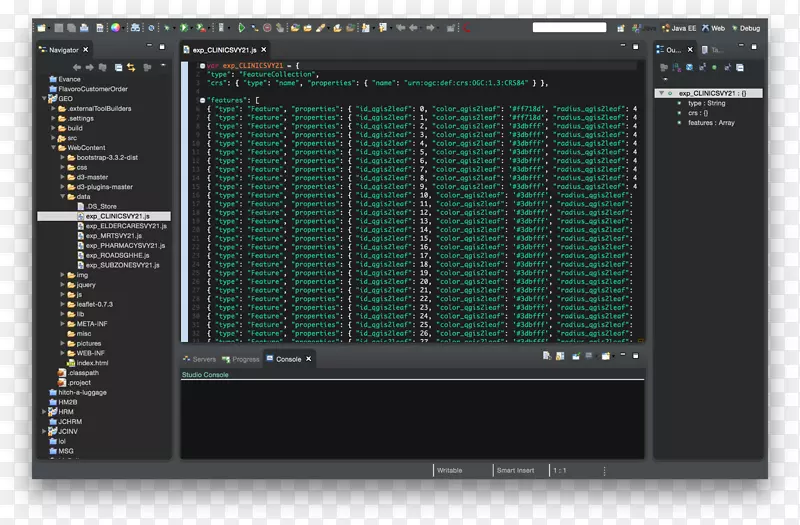
Task: Collapse the GEO project folder
Action: click(45, 99)
